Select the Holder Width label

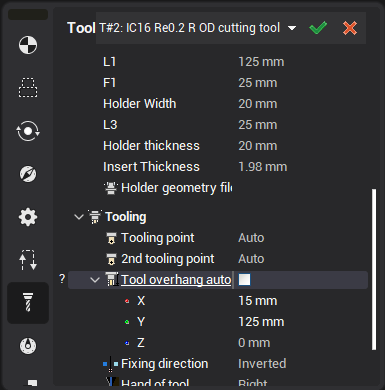coord(140,104)
